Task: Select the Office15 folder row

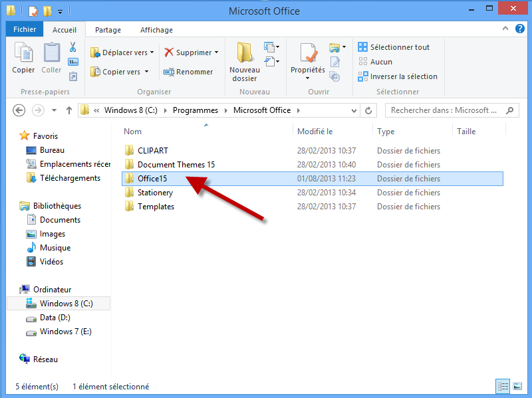Action: point(312,179)
